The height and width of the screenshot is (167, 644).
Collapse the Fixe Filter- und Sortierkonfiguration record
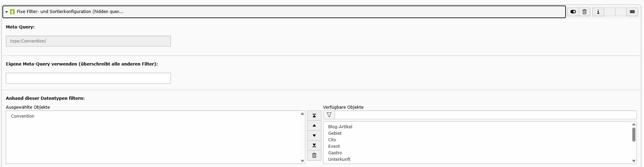click(7, 12)
